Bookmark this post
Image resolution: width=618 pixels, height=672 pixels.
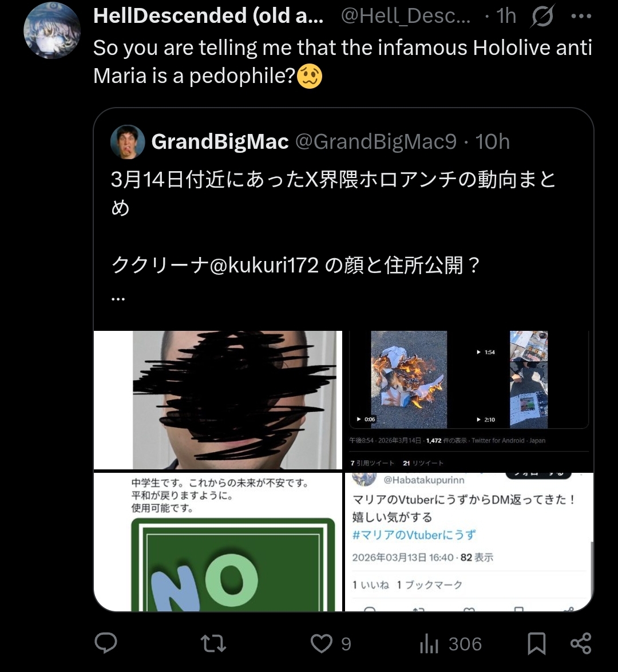pos(537,644)
